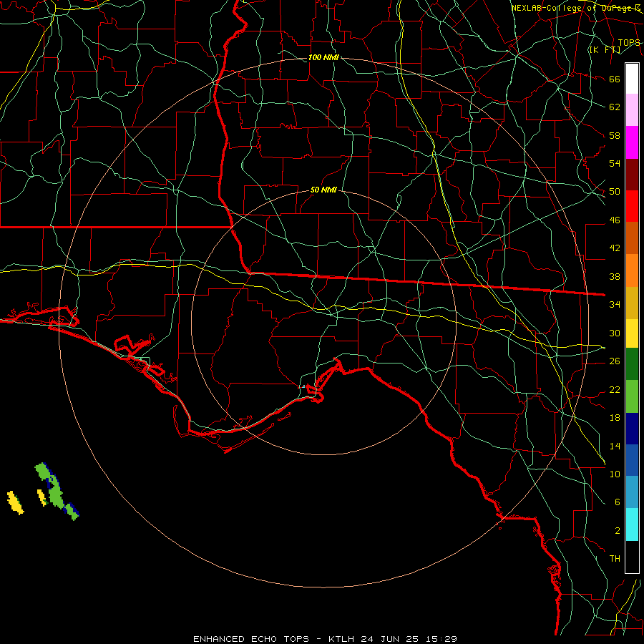Click the legend value 62
This screenshot has width=644, height=644.
pos(615,107)
